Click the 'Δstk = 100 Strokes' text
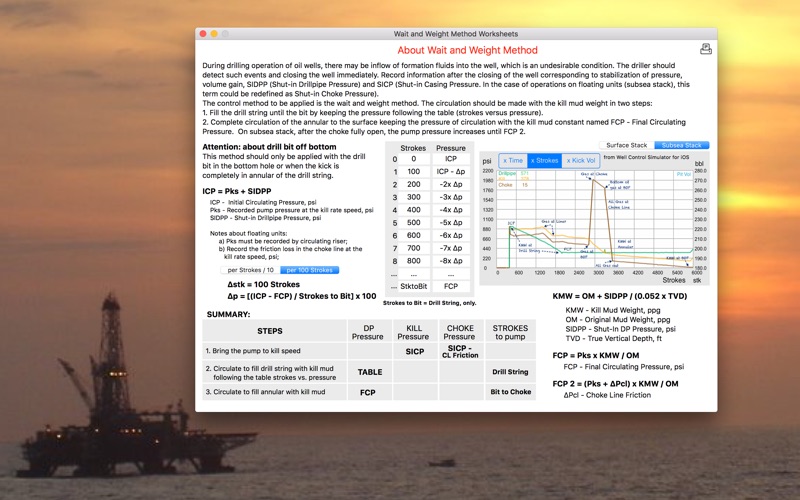This screenshot has width=800, height=500. click(263, 284)
